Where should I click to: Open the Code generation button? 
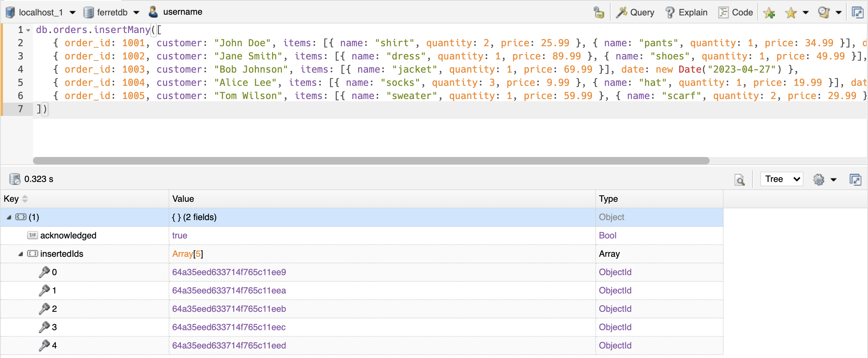click(736, 12)
